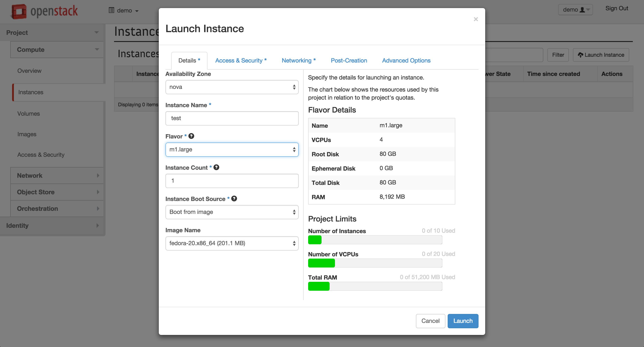Screen dimensions: 644x347
Task: Open Volumes in the sidebar
Action: coord(28,114)
